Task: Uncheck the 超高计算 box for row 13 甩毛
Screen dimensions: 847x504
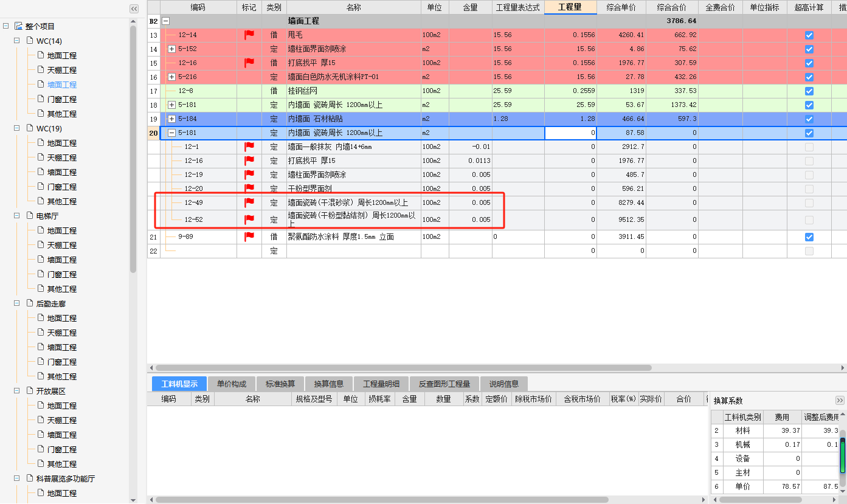Action: click(x=809, y=35)
